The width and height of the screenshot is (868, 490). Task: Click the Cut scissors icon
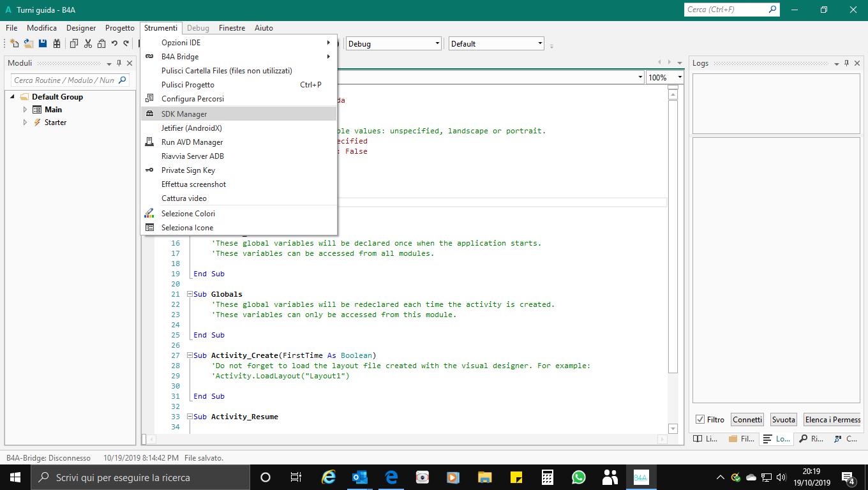coord(87,44)
